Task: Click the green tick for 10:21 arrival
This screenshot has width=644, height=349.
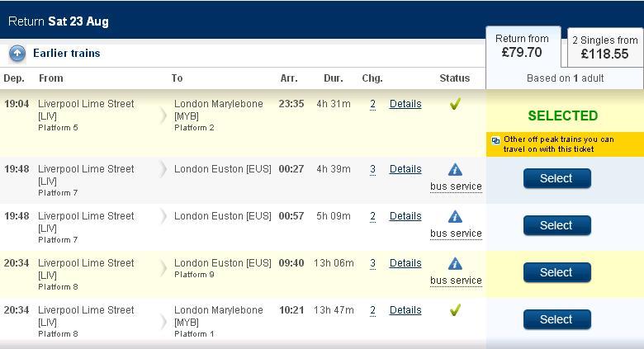Action: tap(455, 310)
